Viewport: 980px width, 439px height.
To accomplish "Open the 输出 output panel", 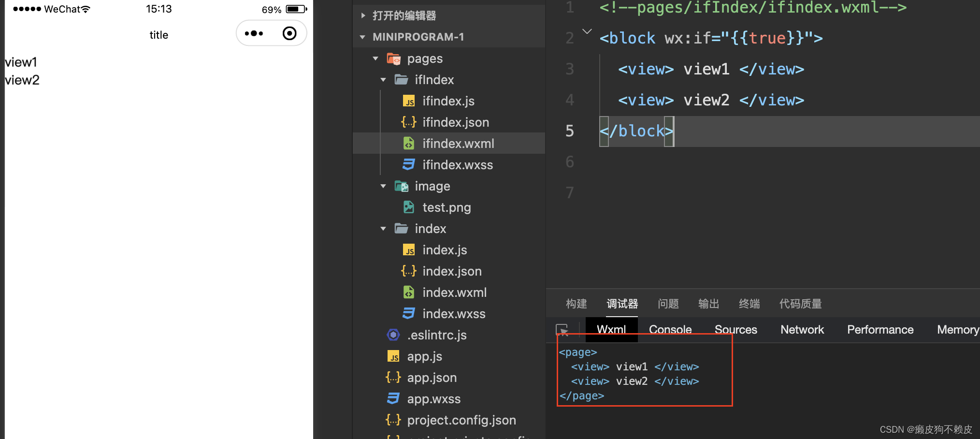I will pos(708,304).
